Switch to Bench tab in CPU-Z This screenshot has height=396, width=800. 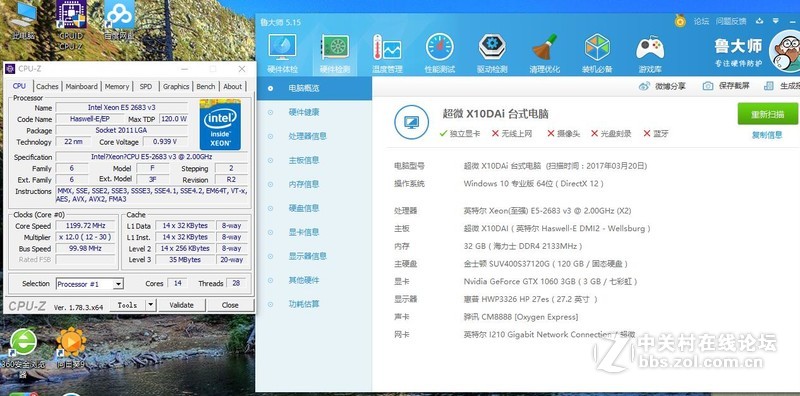click(206, 87)
